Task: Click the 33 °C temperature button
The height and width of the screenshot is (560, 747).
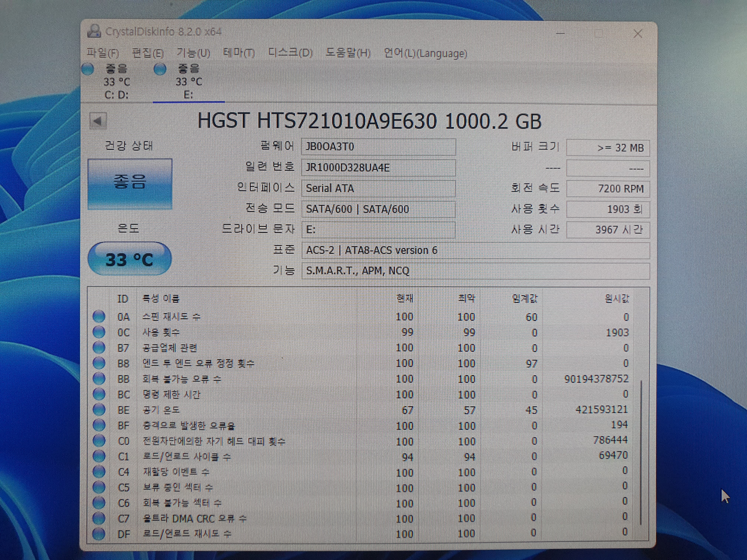Action: (130, 259)
